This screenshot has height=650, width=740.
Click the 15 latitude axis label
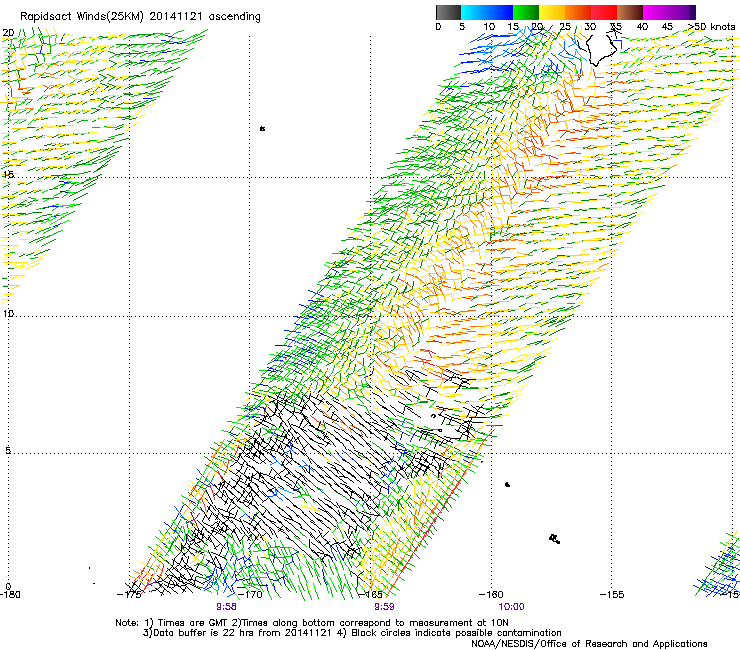coord(8,175)
